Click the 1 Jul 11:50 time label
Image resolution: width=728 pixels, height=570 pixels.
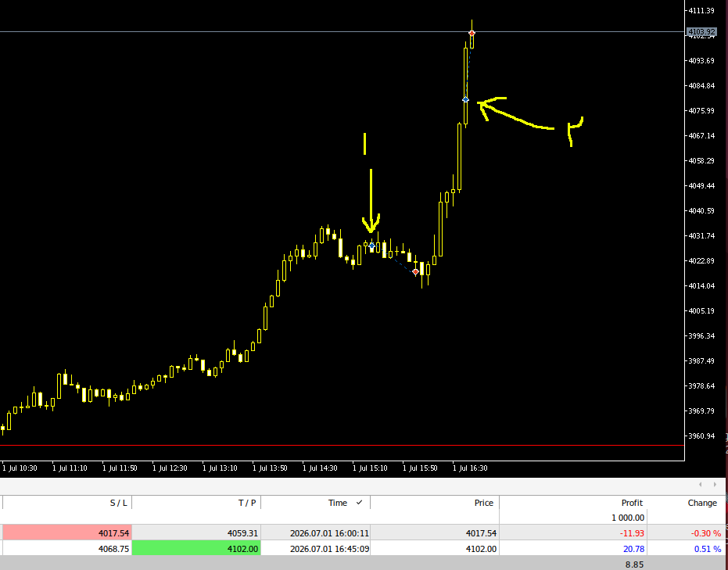(x=120, y=468)
